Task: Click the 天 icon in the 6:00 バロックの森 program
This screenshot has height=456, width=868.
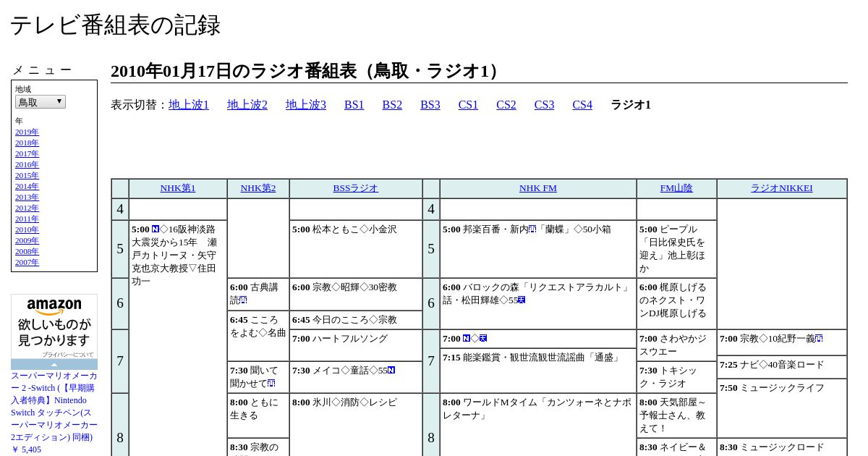Action: point(521,300)
